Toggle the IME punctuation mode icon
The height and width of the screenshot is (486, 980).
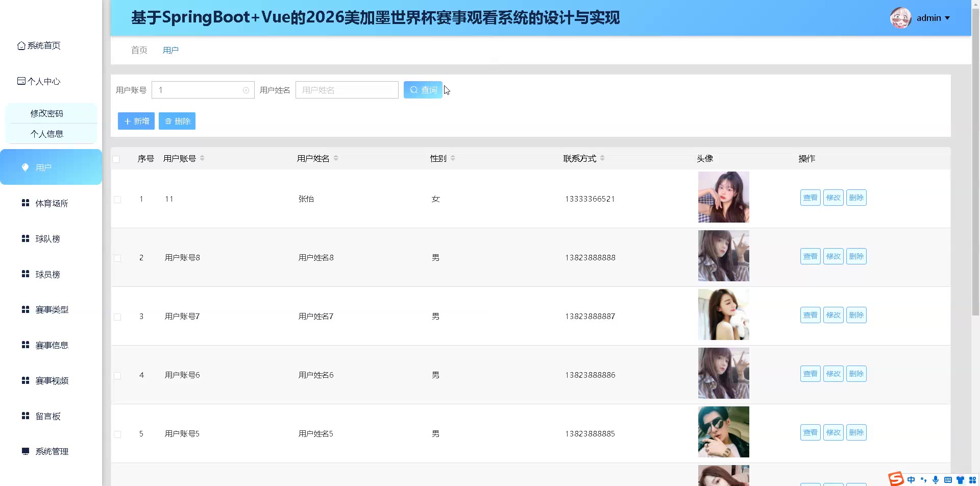pos(923,480)
